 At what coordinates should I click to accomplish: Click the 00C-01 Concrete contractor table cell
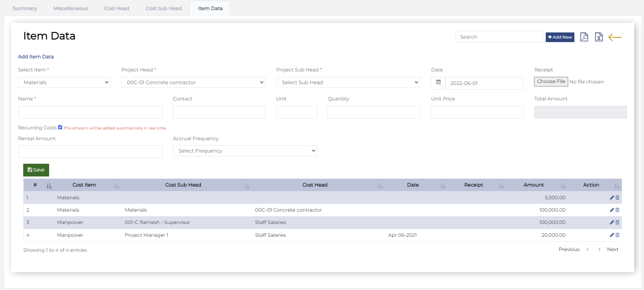pyautogui.click(x=289, y=210)
